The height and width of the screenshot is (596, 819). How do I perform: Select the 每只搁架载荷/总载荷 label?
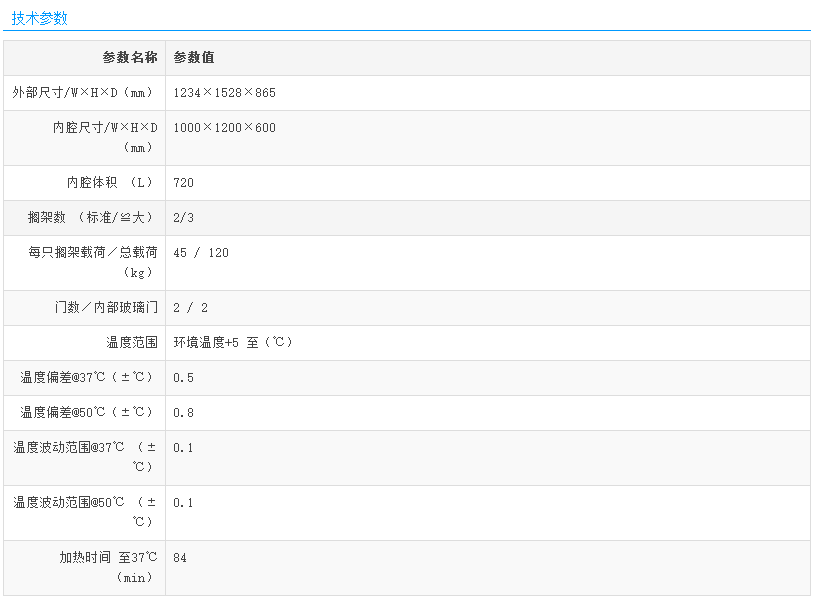click(93, 262)
